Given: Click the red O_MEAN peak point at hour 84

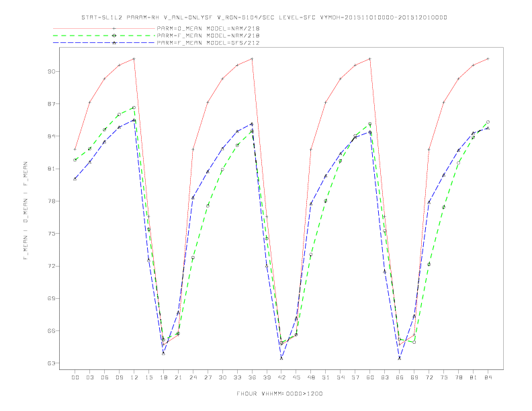Looking at the screenshot, I should pos(488,58).
